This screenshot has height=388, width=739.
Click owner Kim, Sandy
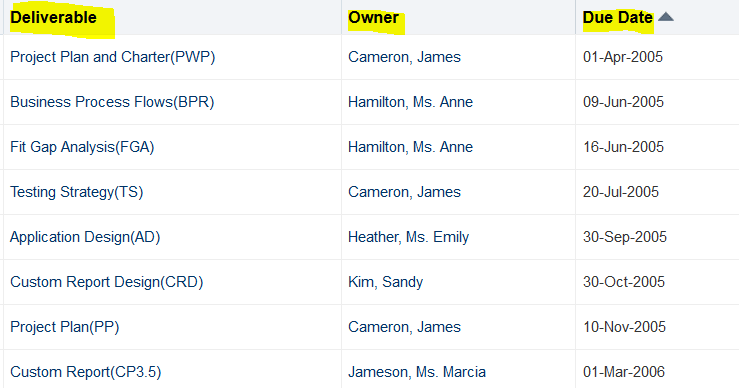click(x=386, y=282)
